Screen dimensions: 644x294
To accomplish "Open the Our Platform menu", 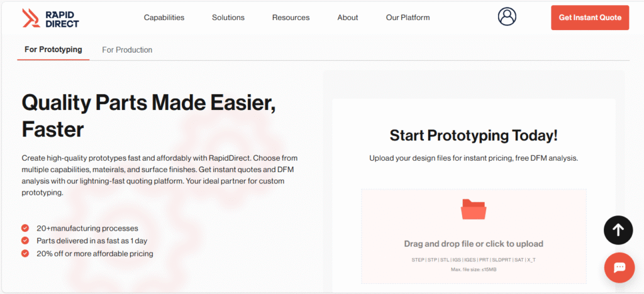I will pyautogui.click(x=408, y=18).
